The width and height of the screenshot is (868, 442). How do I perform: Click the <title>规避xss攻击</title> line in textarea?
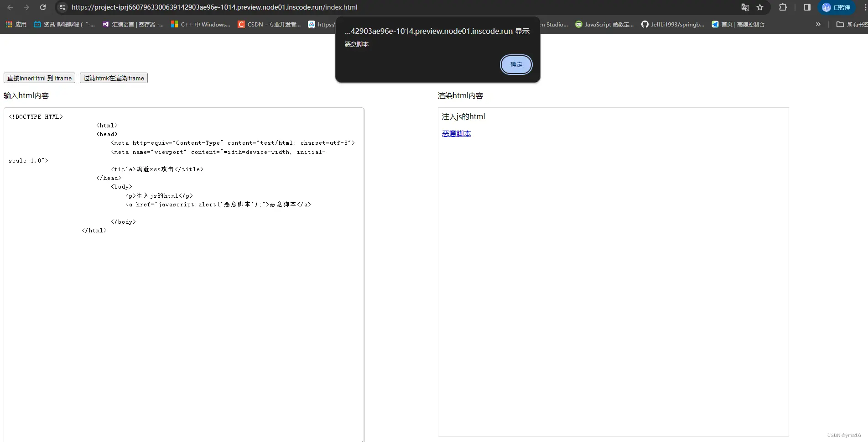point(157,169)
